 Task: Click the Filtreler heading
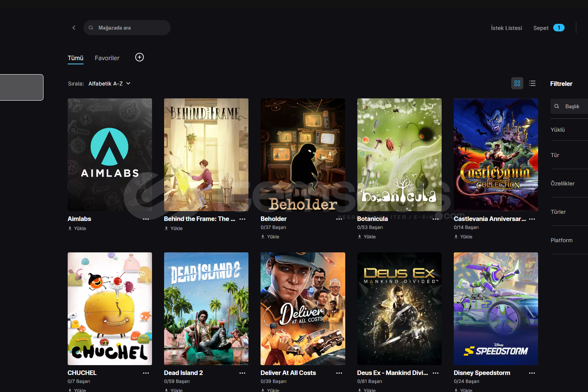tap(561, 84)
